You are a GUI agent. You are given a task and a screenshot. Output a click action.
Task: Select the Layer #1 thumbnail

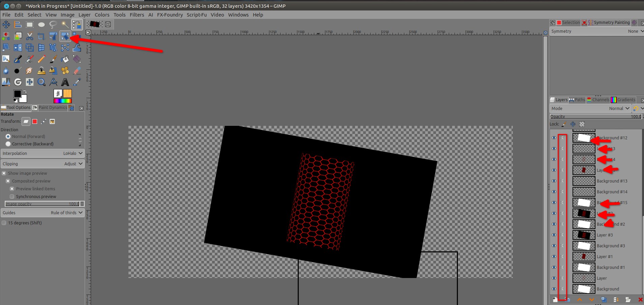pos(584,257)
